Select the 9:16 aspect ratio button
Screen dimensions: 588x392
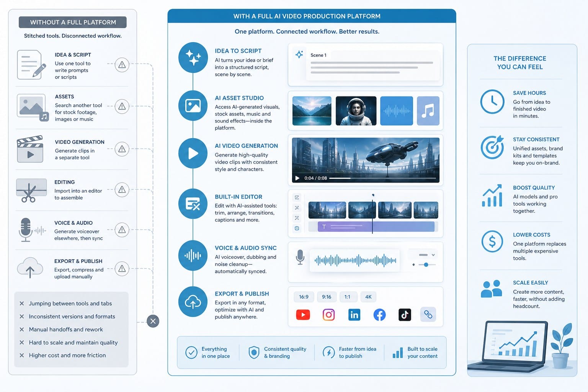click(327, 297)
